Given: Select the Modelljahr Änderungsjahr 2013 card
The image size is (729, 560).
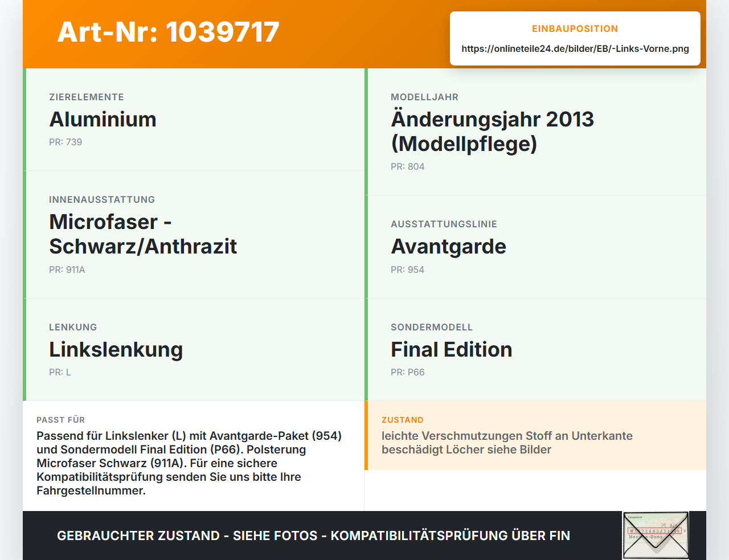Looking at the screenshot, I should tap(535, 132).
